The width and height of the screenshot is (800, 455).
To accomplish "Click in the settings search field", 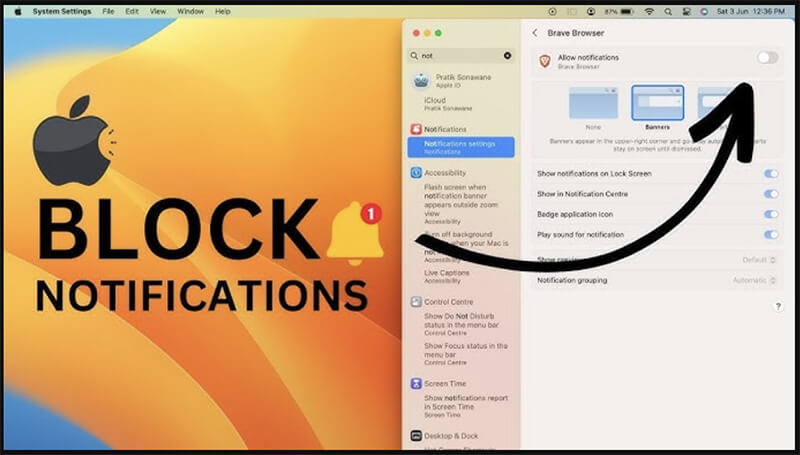I will [461, 56].
